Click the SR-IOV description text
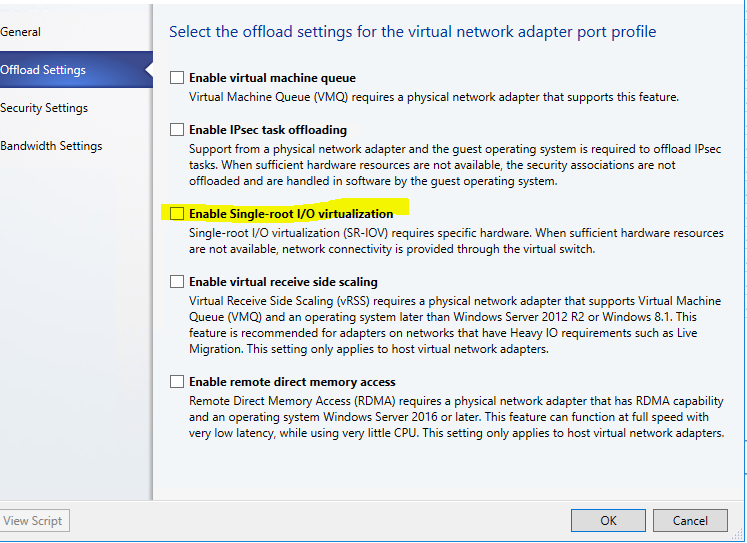Viewport: 747px width, 543px height. click(x=456, y=241)
